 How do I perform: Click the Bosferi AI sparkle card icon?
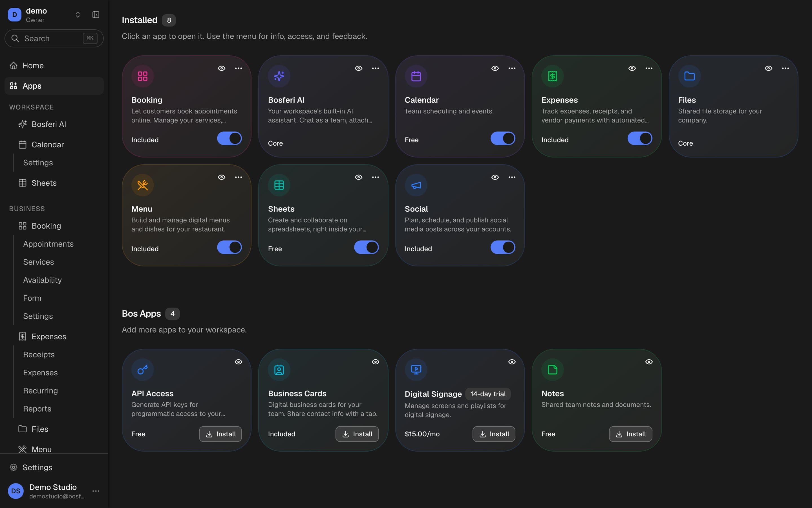(x=279, y=76)
